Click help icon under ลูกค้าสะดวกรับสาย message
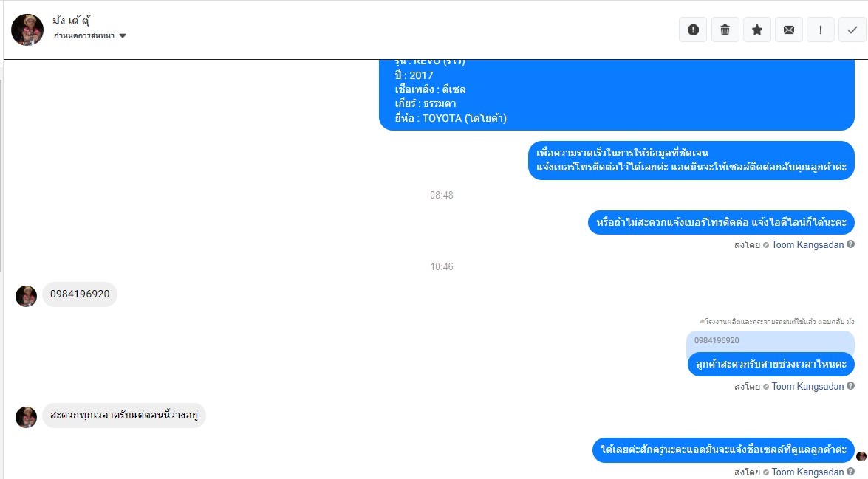 (850, 385)
